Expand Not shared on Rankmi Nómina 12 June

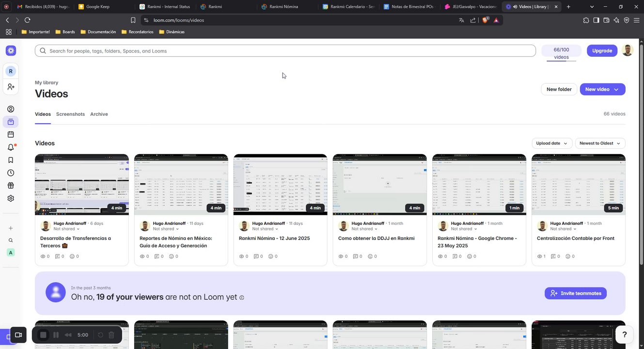point(265,229)
